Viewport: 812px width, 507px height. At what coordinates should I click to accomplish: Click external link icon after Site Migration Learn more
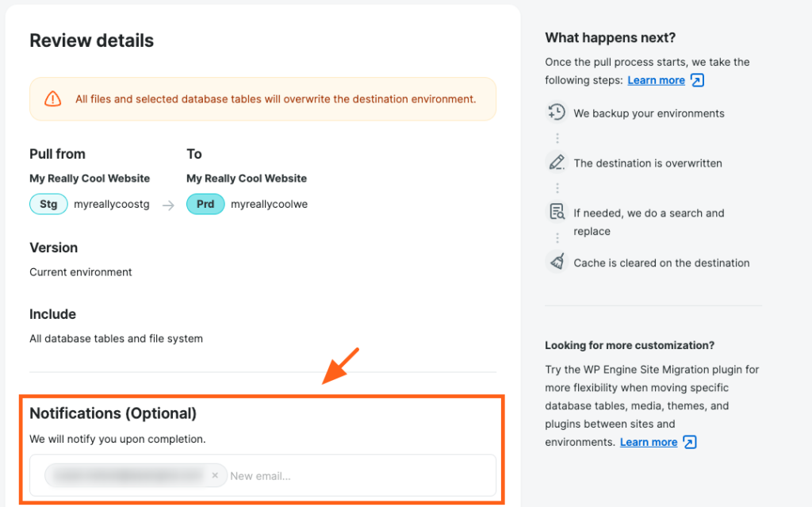click(690, 442)
